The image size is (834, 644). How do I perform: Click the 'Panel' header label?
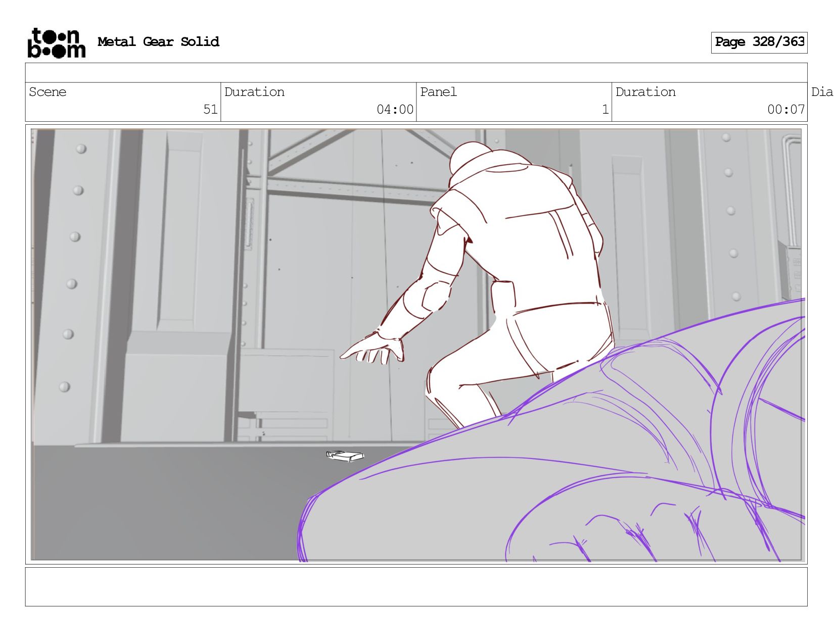pyautogui.click(x=438, y=92)
